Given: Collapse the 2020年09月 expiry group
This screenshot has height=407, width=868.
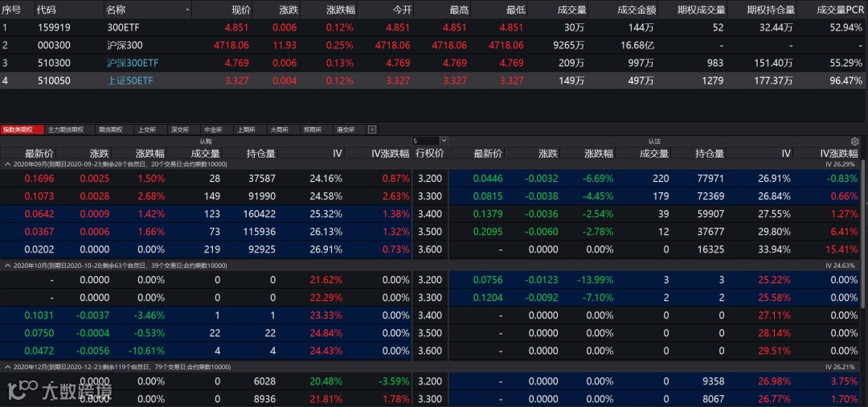Looking at the screenshot, I should [x=8, y=164].
